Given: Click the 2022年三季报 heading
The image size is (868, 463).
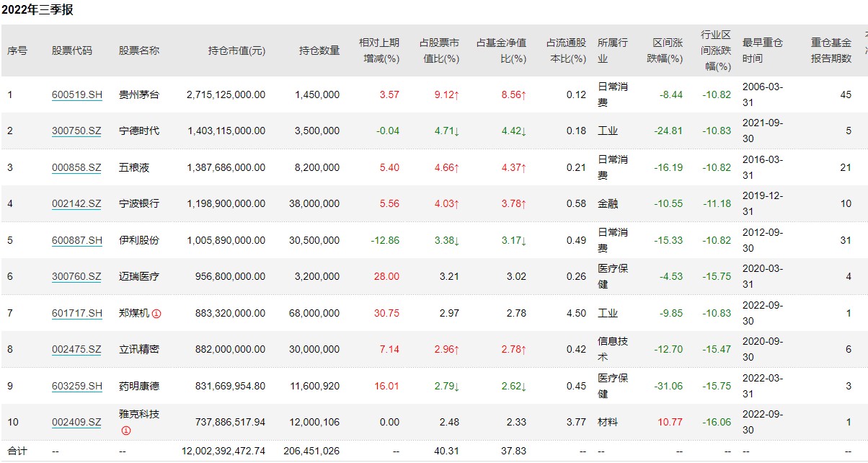Looking at the screenshot, I should [x=37, y=10].
